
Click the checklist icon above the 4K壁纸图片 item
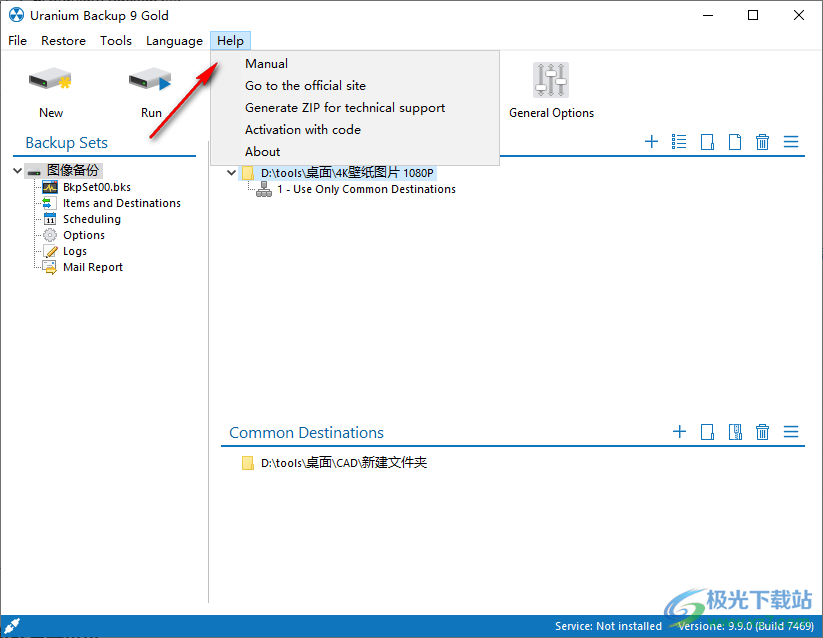point(679,142)
